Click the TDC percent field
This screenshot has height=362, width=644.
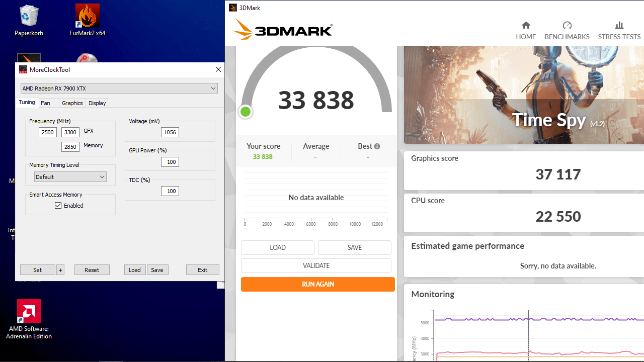[170, 191]
